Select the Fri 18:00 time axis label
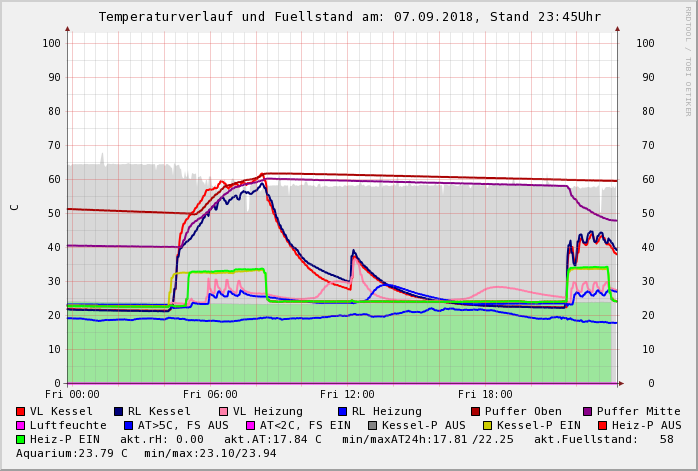698x471 pixels. pyautogui.click(x=485, y=395)
